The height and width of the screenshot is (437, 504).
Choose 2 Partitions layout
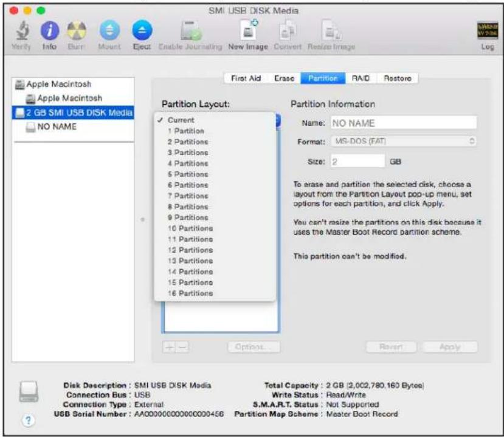click(215, 142)
